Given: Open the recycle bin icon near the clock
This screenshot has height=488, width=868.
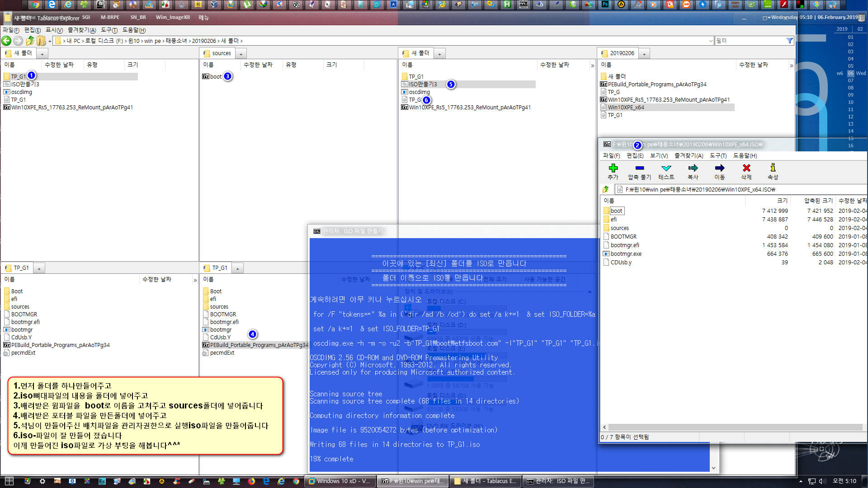Looking at the screenshot, I should click(x=861, y=18).
